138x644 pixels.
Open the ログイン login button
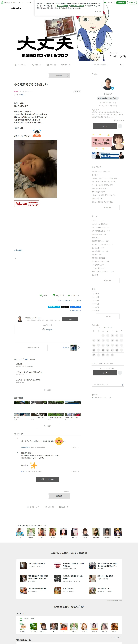(132, 2)
